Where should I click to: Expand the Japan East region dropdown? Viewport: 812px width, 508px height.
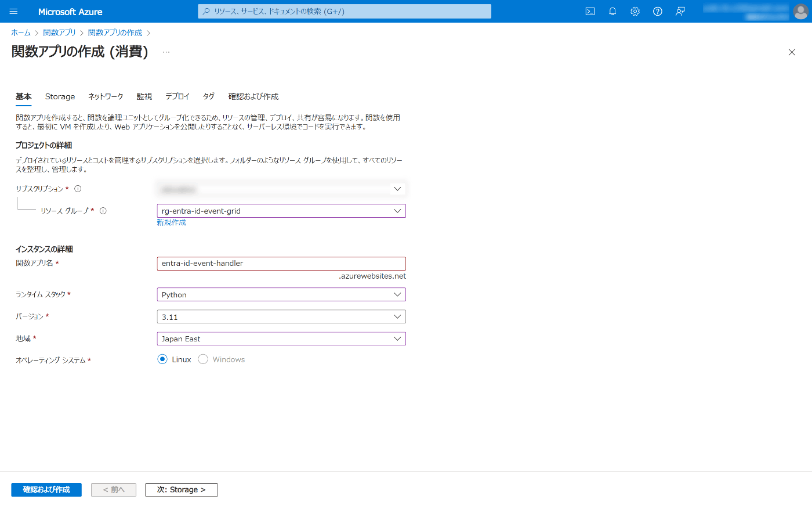point(281,338)
